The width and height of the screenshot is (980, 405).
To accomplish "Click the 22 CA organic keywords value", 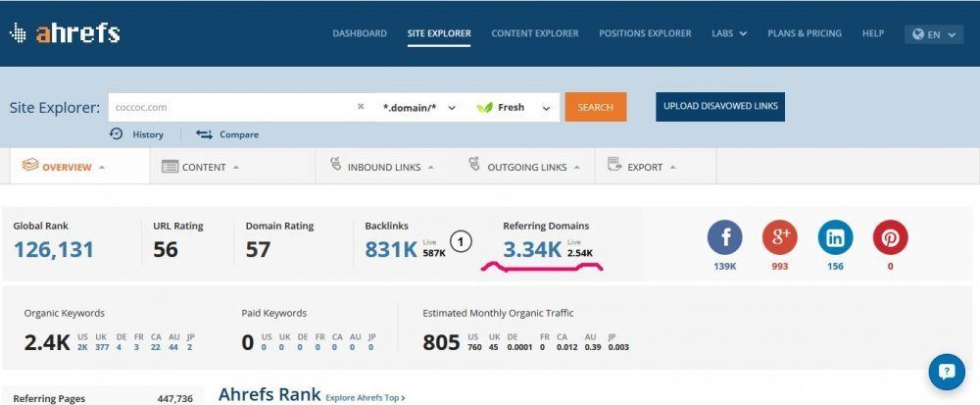I will click(x=155, y=347).
